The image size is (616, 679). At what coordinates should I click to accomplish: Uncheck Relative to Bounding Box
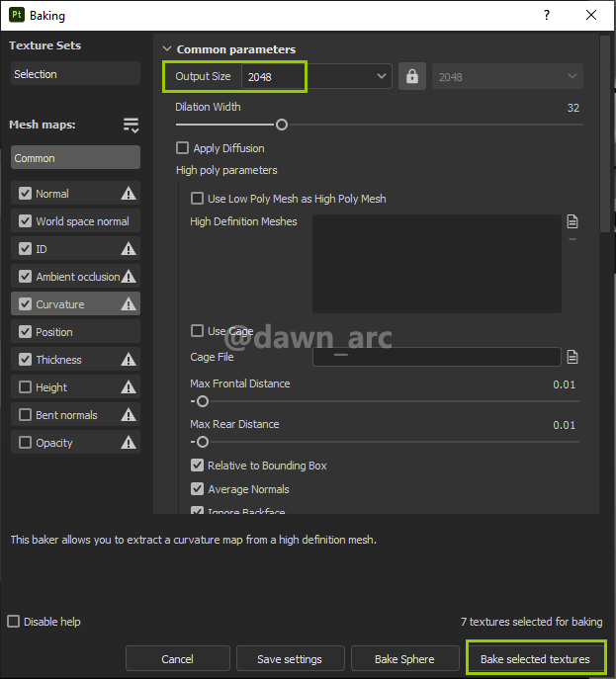click(x=197, y=466)
